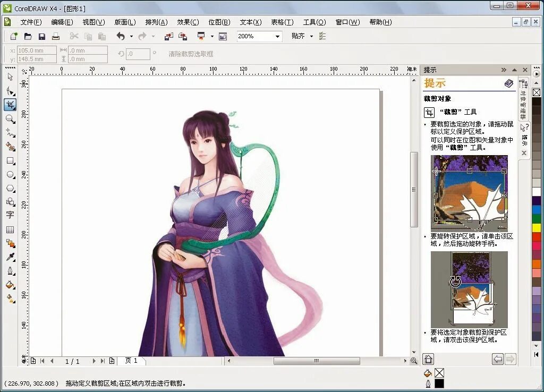Select the Table tool
Viewport: 544px width, 392px height.
click(x=10, y=229)
